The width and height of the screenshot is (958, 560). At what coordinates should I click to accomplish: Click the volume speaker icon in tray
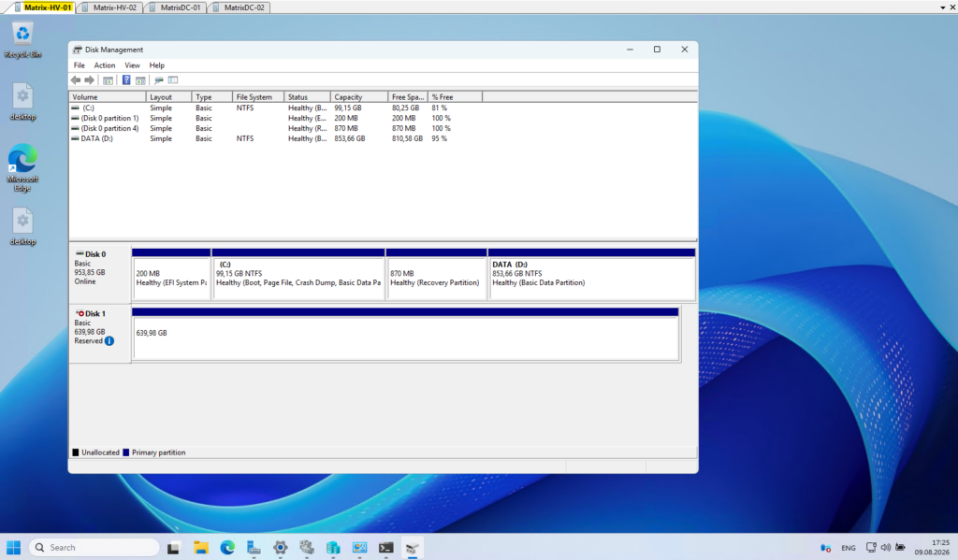coord(885,548)
